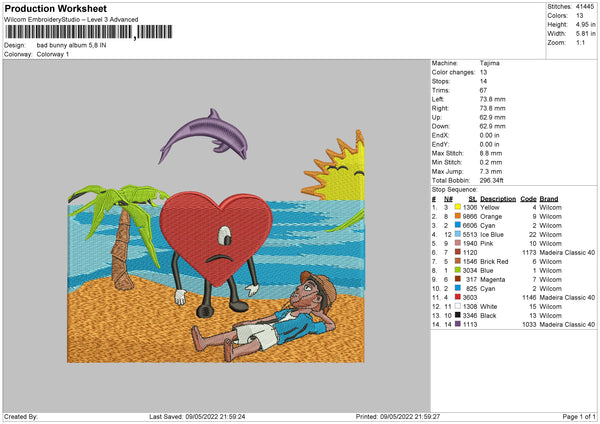Click the palm tree trunk in the preview
The image size is (600, 424).
122,251
